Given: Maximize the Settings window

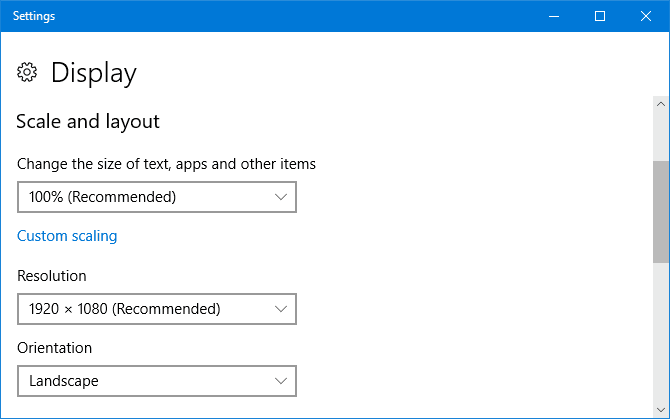Looking at the screenshot, I should (x=600, y=16).
